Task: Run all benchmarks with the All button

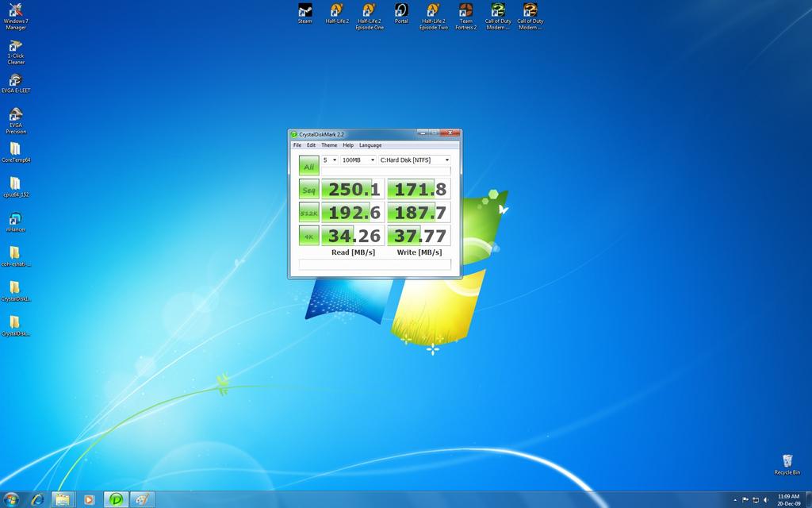Action: 308,167
